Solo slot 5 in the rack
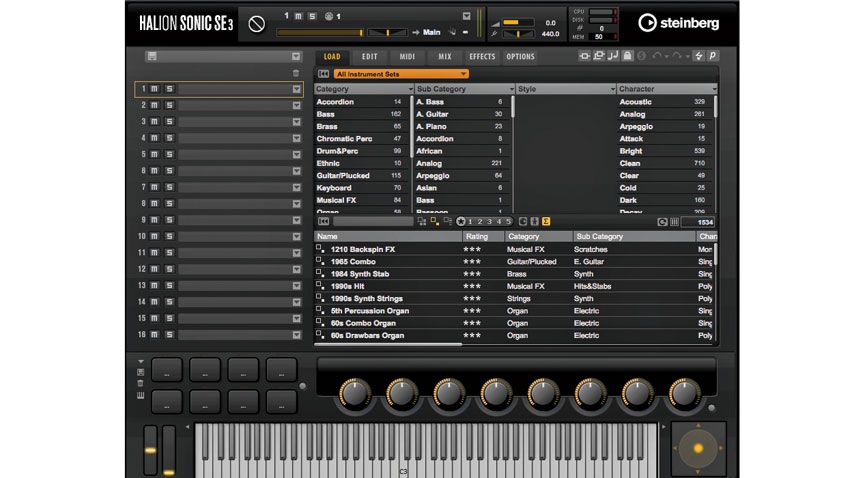The height and width of the screenshot is (478, 850). click(x=170, y=154)
